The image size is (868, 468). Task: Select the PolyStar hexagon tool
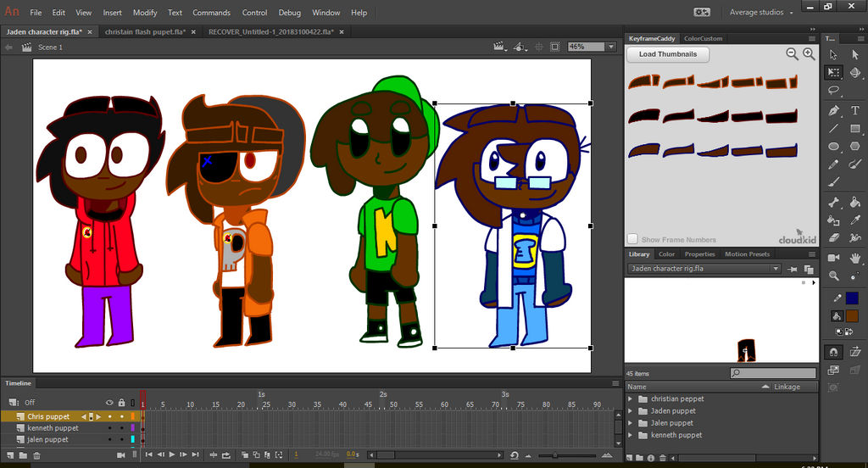click(x=855, y=146)
